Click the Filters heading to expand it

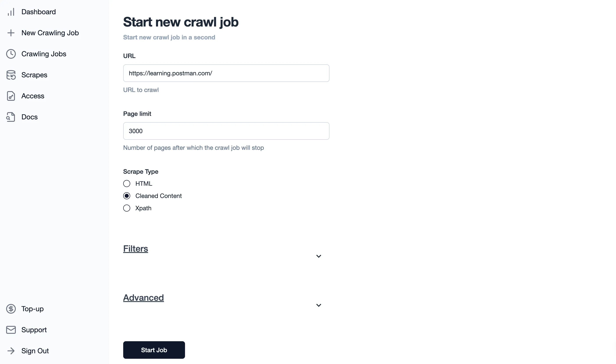coord(135,249)
